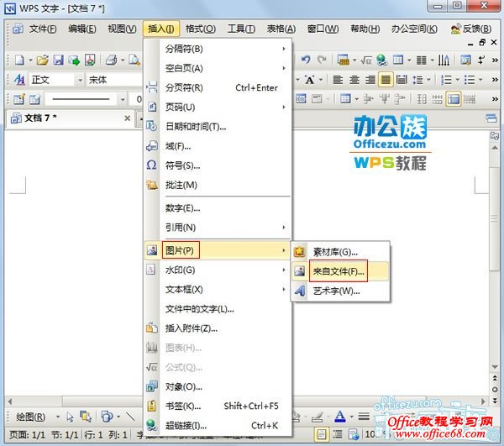Click the Open folder icon
This screenshot has height=446, width=504.
point(42,60)
